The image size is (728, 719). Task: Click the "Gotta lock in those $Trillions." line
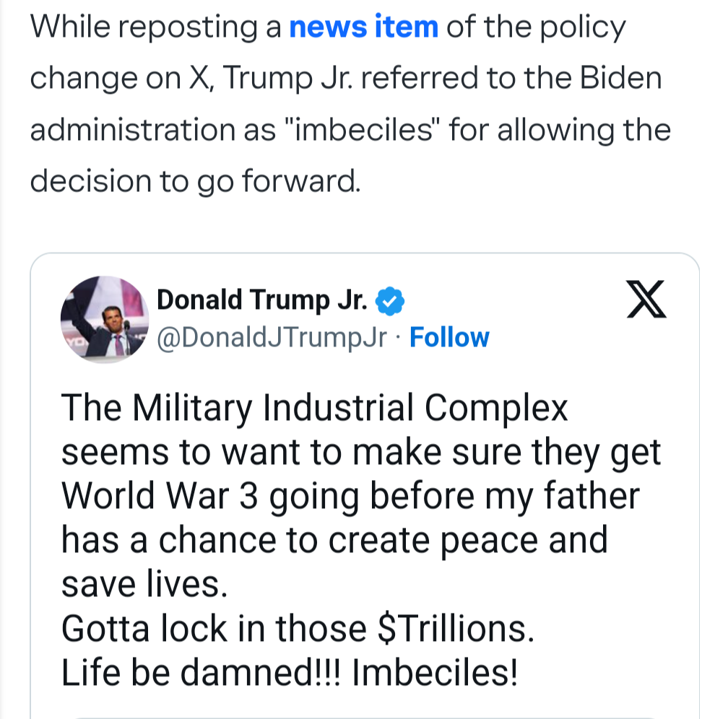coord(298,630)
